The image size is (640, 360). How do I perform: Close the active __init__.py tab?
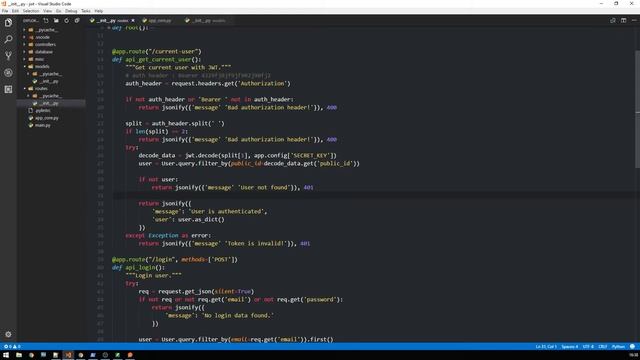133,20
